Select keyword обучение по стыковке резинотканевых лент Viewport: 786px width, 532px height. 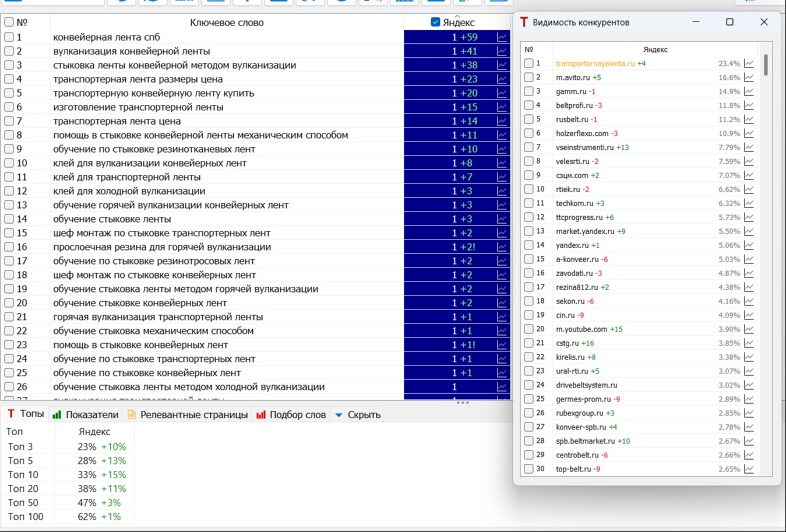tap(154, 149)
